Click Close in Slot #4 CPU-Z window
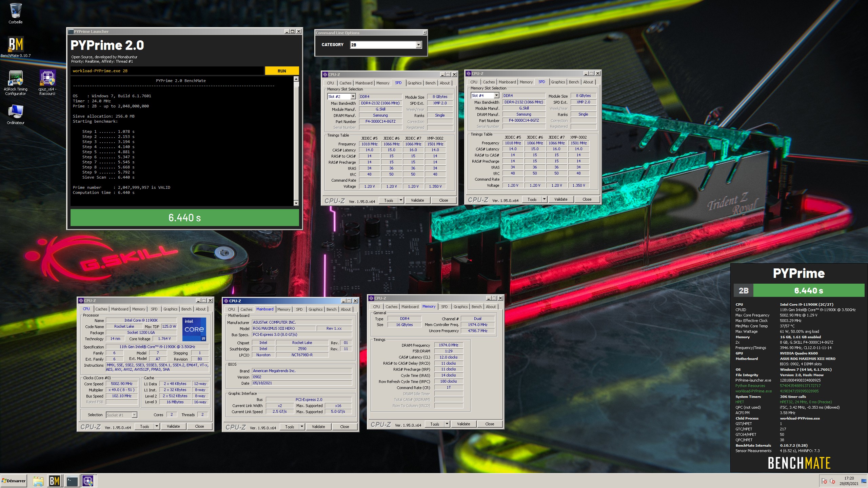868x488 pixels. pyautogui.click(x=587, y=199)
